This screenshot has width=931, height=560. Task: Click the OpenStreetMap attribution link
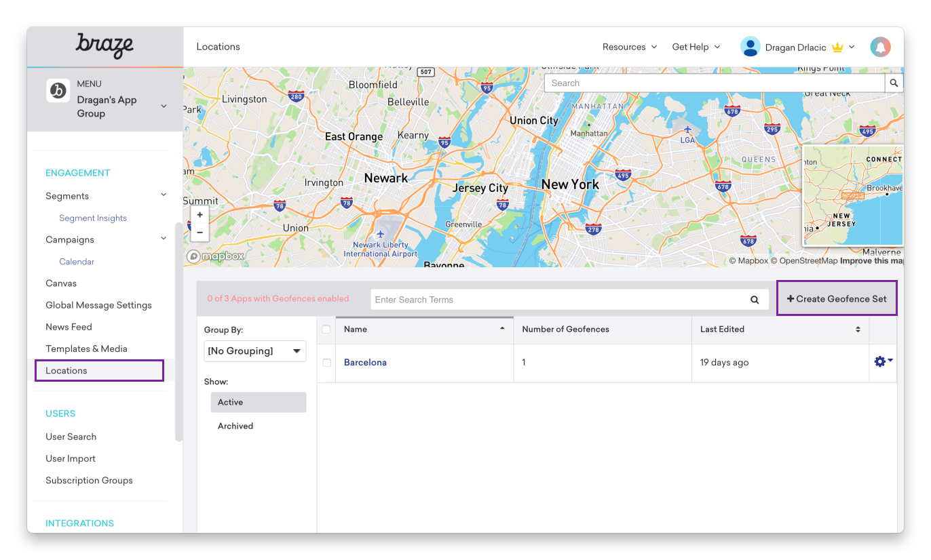coord(804,261)
